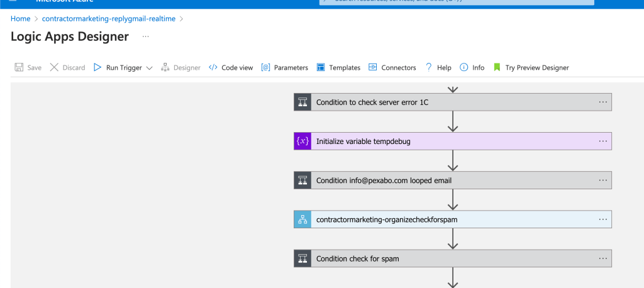Click the Try Preview Designer button
Viewport: 644px width, 288px height.
click(x=531, y=67)
